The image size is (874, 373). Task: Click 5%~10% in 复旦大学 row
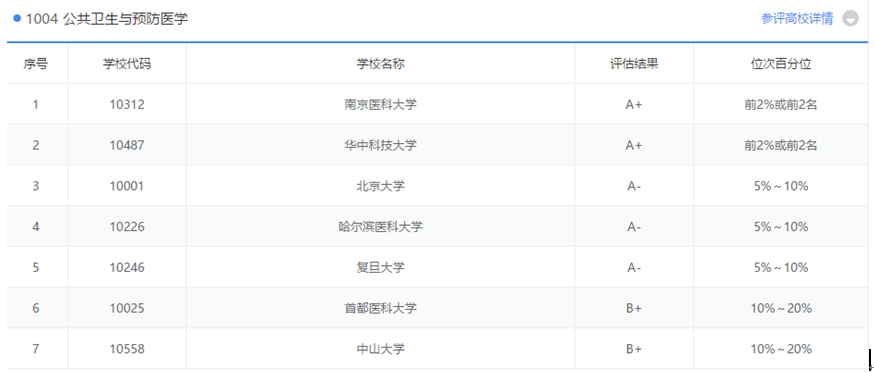point(781,267)
